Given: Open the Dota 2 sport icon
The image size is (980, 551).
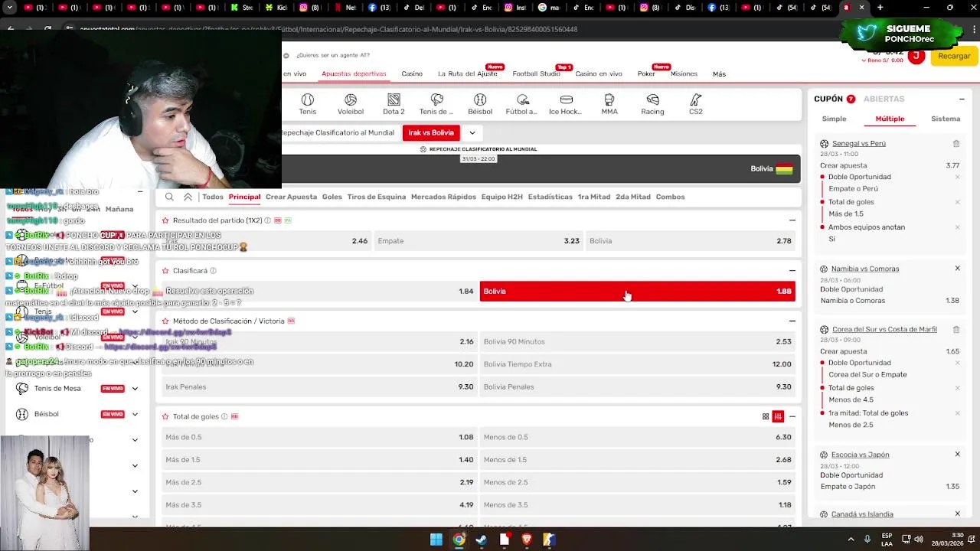Looking at the screenshot, I should (394, 104).
